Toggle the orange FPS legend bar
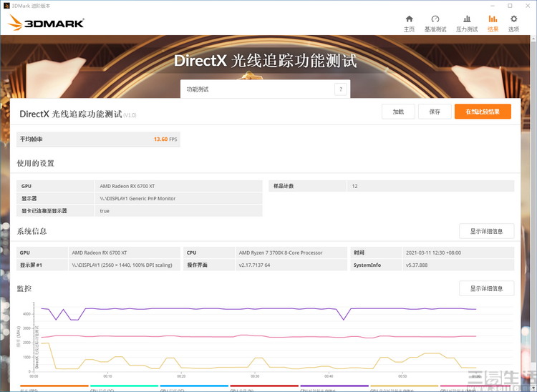 pyautogui.click(x=54, y=386)
